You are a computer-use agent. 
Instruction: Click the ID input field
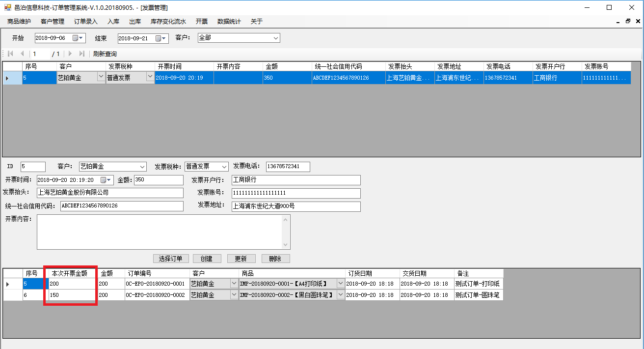click(x=33, y=167)
